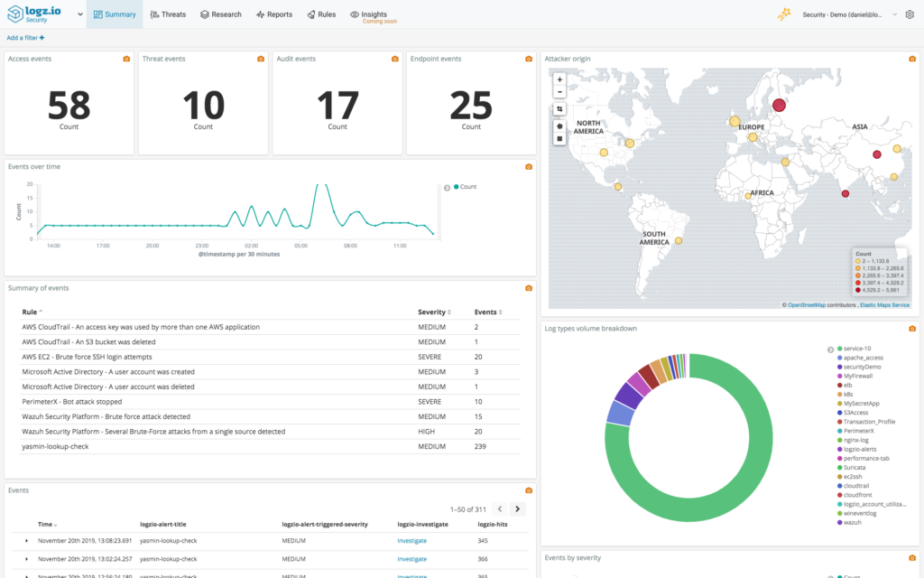Open the OpenStreetMap contributors link
Viewport: 924px width, 578px height.
[806, 305]
